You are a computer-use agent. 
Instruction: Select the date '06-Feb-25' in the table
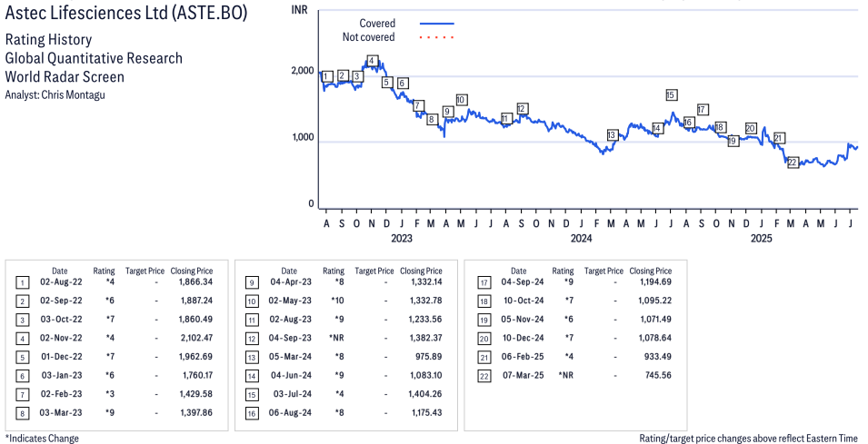pos(523,357)
